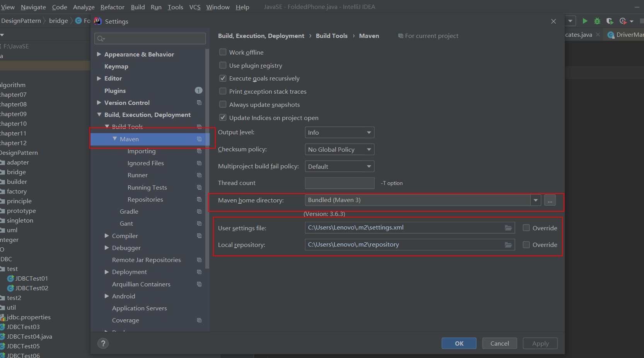
Task: Select Ignored Files under Maven
Action: point(146,163)
